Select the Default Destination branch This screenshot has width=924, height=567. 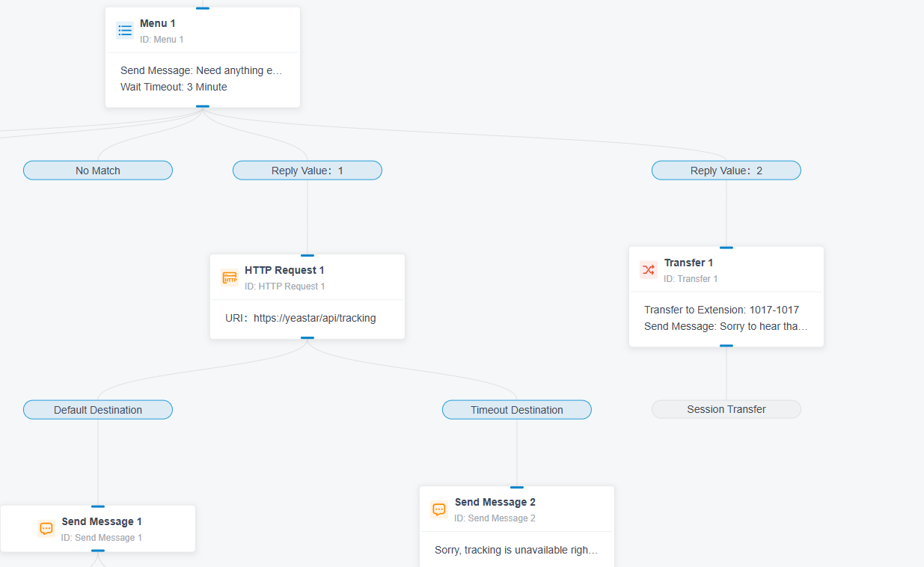(x=98, y=410)
